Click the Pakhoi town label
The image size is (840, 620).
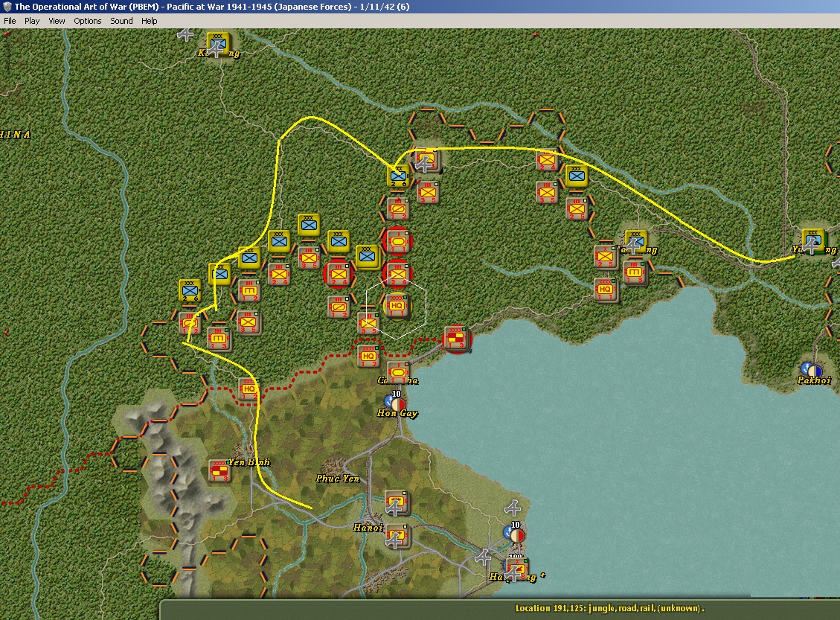[x=814, y=380]
